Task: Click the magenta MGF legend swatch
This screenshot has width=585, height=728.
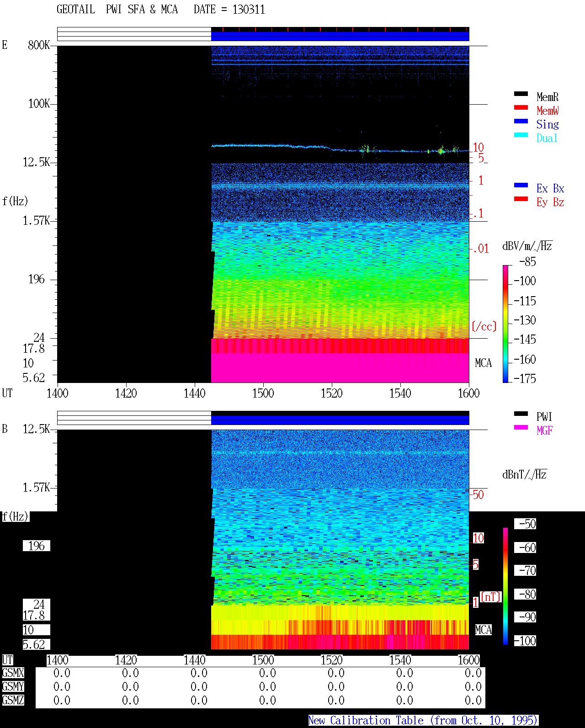Action: click(x=521, y=427)
